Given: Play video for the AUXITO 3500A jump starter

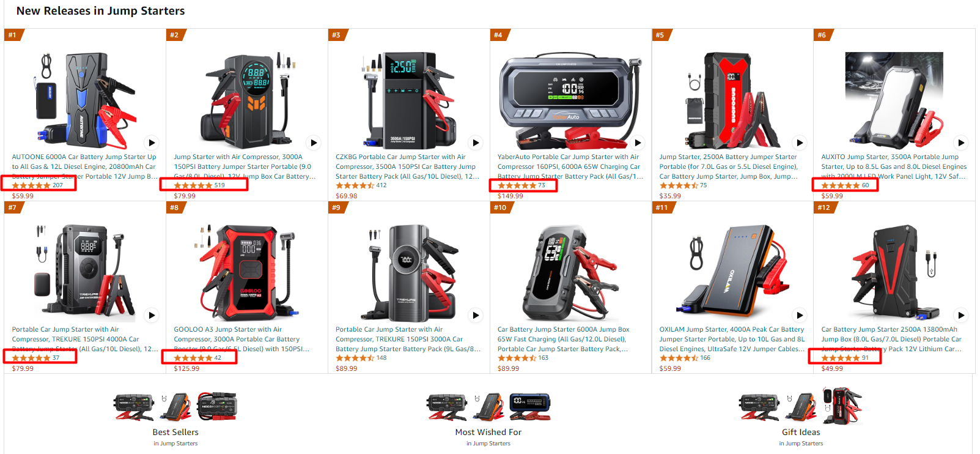Looking at the screenshot, I should (961, 143).
